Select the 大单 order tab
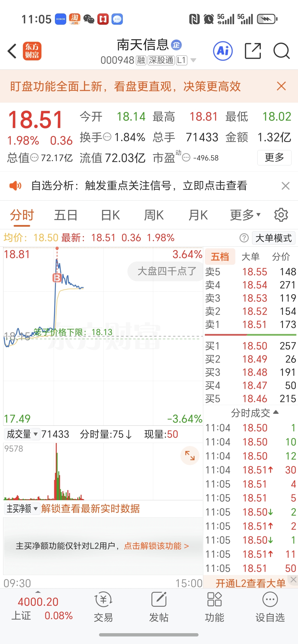Screen dimensions: 298x644 pyautogui.click(x=250, y=257)
